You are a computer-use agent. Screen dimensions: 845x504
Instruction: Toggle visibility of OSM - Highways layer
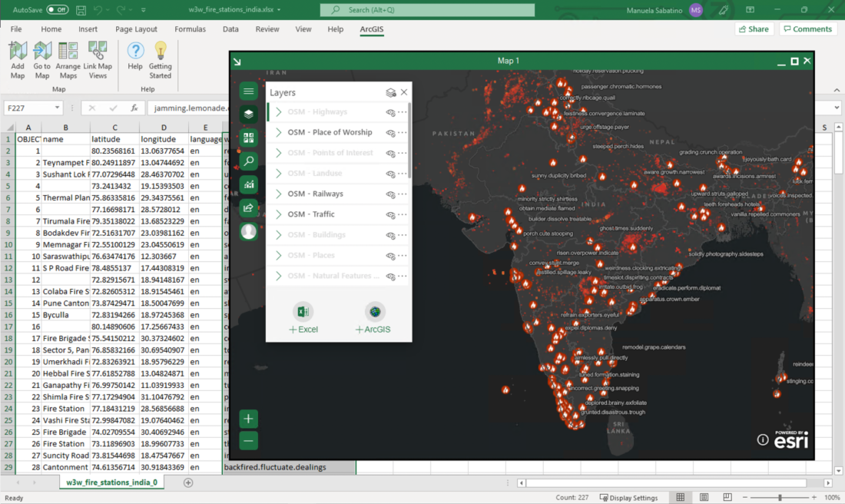(x=391, y=112)
